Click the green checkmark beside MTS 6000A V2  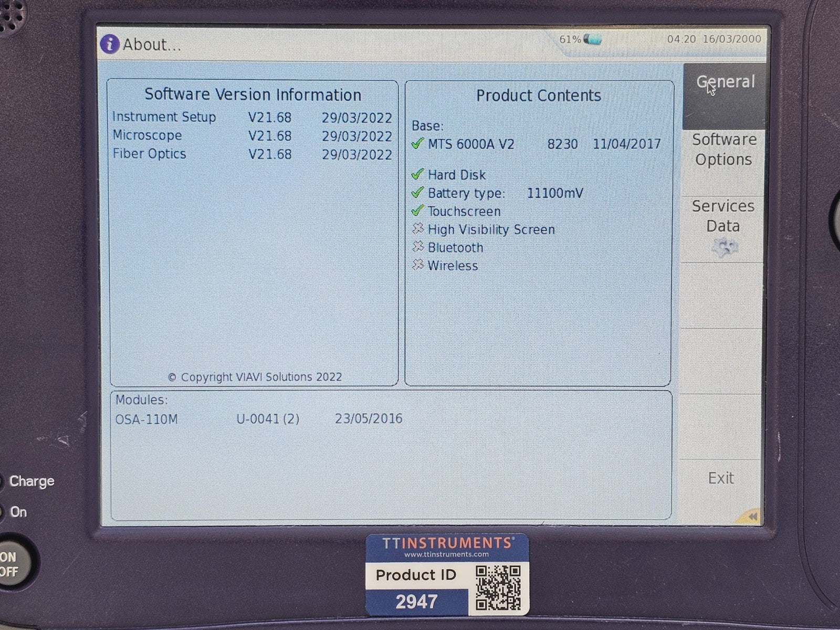click(x=418, y=143)
